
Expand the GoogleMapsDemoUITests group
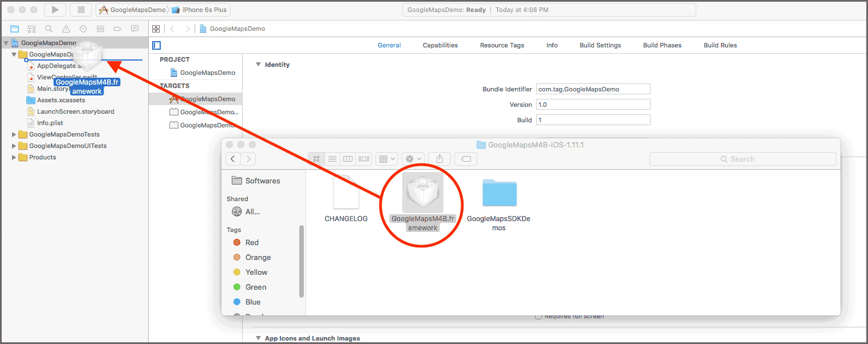point(14,146)
